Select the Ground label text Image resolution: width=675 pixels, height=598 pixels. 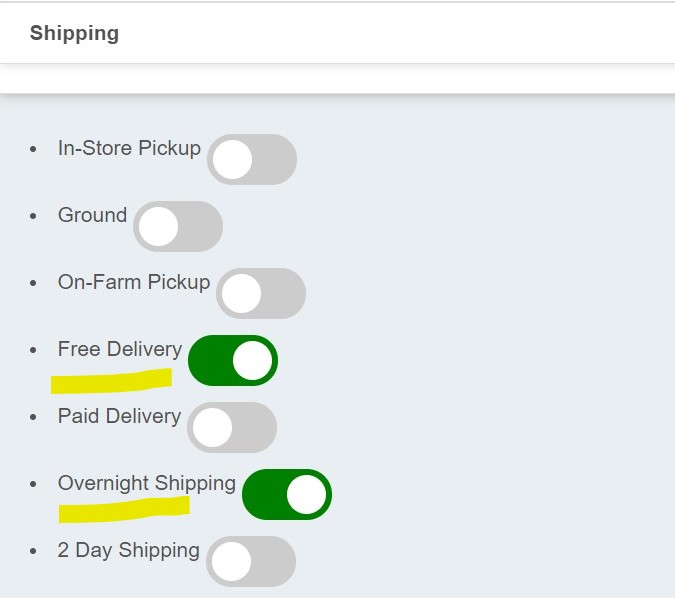click(x=92, y=215)
